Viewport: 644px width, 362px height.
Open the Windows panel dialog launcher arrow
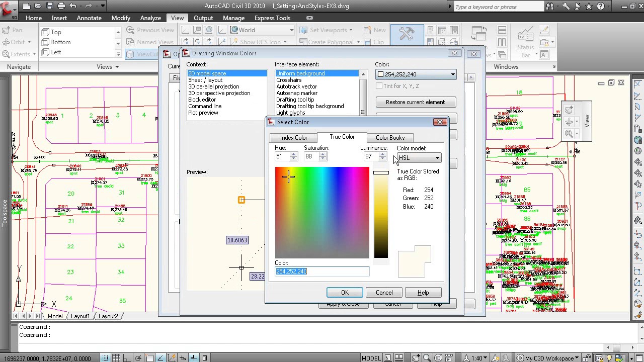pyautogui.click(x=554, y=67)
